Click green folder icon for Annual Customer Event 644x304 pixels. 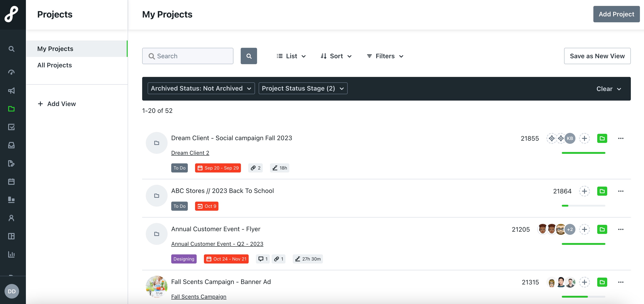point(602,229)
